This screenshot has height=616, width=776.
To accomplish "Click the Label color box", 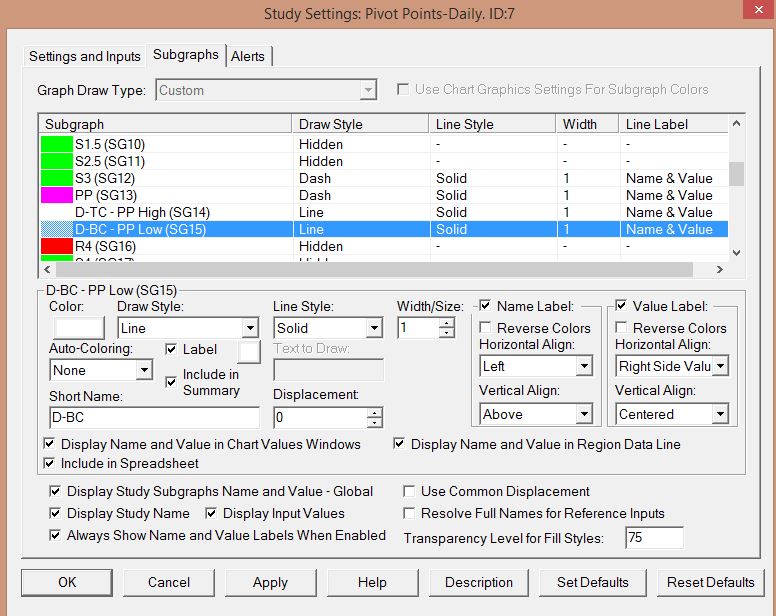I will (x=247, y=350).
